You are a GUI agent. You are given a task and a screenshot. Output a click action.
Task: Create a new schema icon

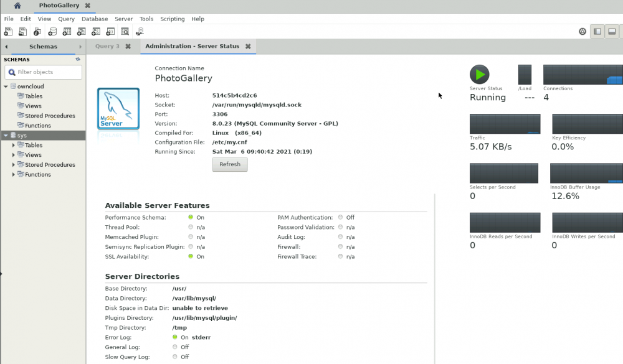click(x=52, y=31)
